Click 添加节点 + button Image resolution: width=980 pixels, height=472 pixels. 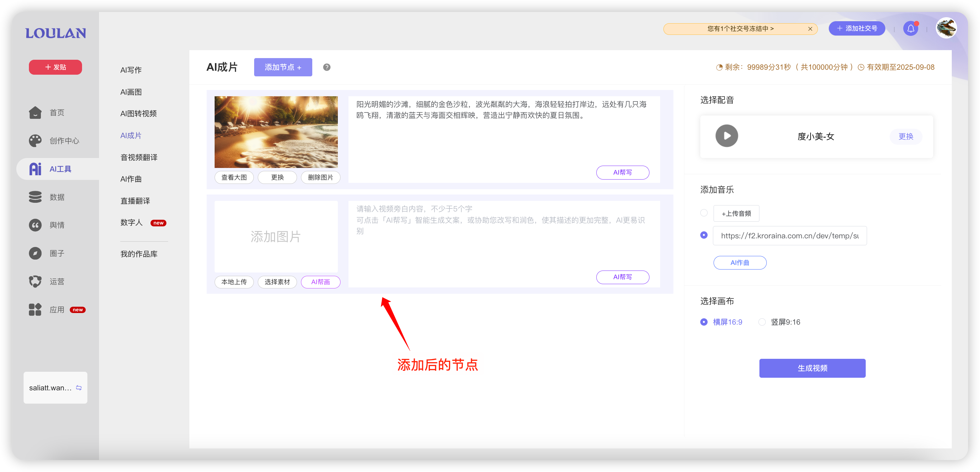pyautogui.click(x=283, y=67)
